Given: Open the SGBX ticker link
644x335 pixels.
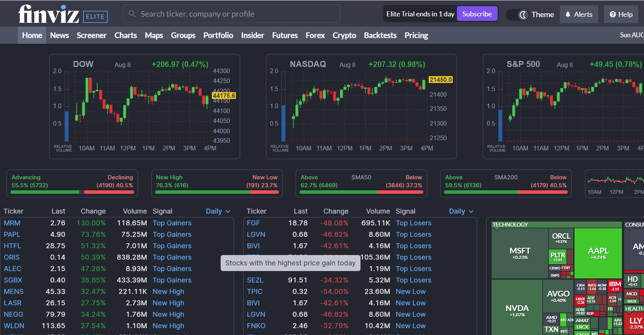Looking at the screenshot, I should tap(13, 280).
